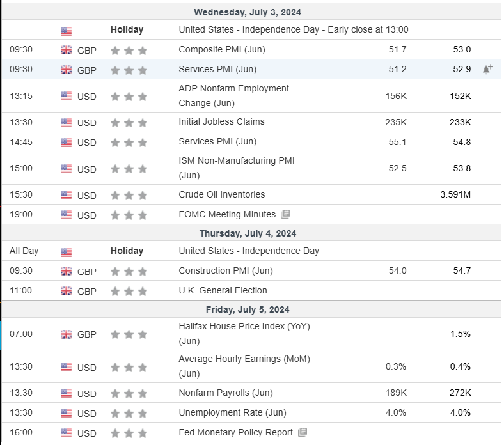
Task: Select the Initial Jobless Claims event
Action: tap(221, 121)
